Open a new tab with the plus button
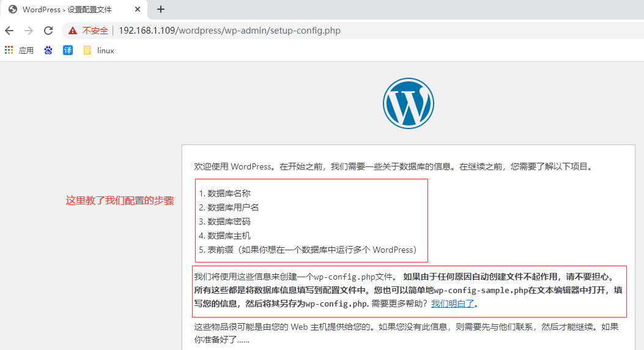The image size is (644, 350). (x=161, y=9)
